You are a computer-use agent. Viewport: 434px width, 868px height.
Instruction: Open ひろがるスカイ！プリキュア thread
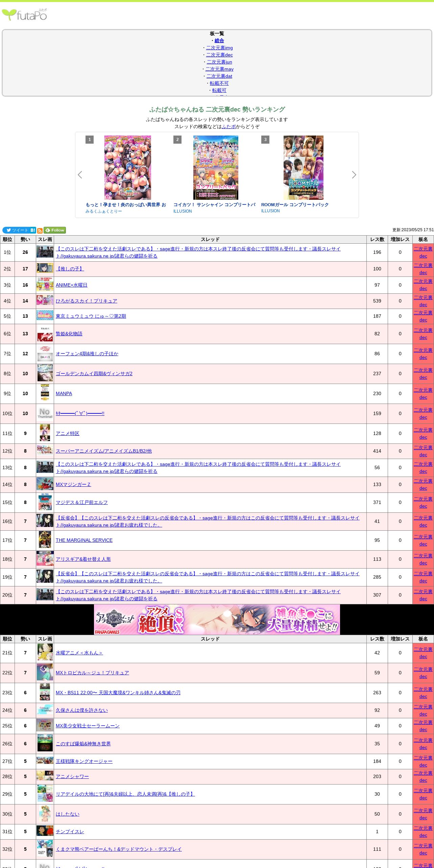click(87, 301)
